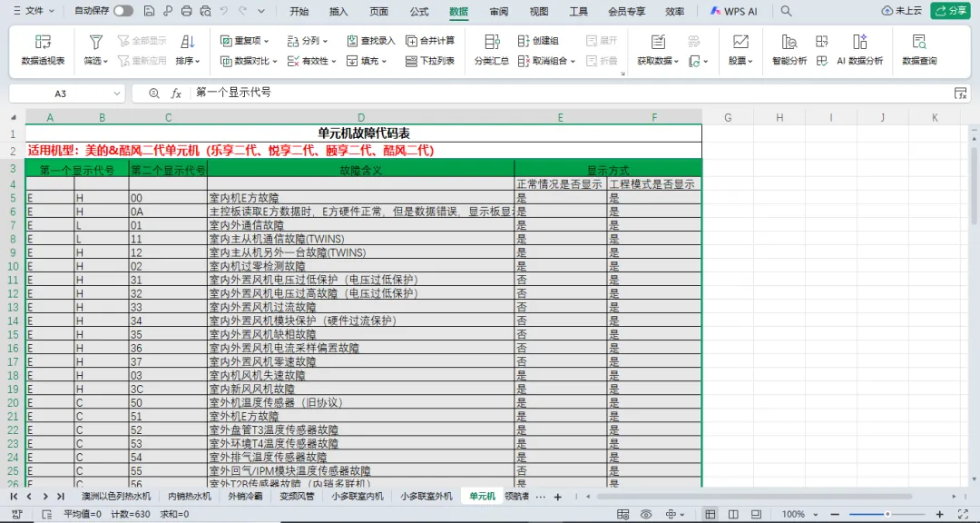980x523 pixels.
Task: Switch to the 插入 ribbon tab
Action: point(338,11)
